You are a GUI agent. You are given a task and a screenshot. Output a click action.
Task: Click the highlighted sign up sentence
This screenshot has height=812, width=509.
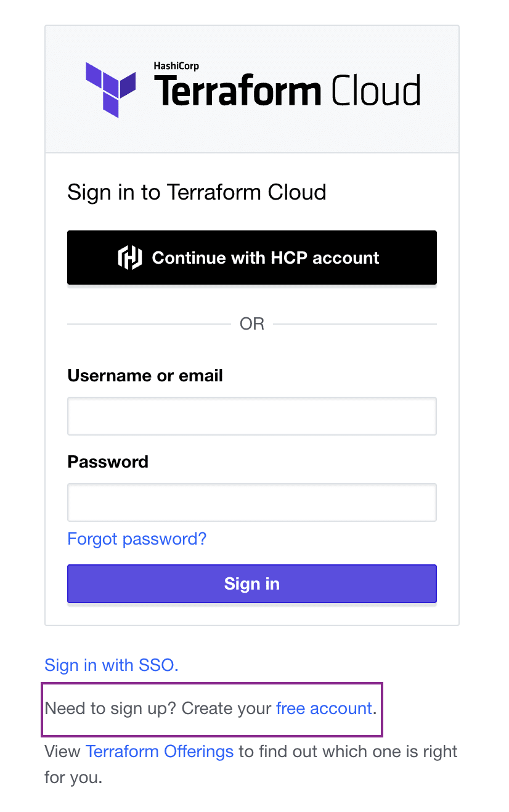click(212, 708)
